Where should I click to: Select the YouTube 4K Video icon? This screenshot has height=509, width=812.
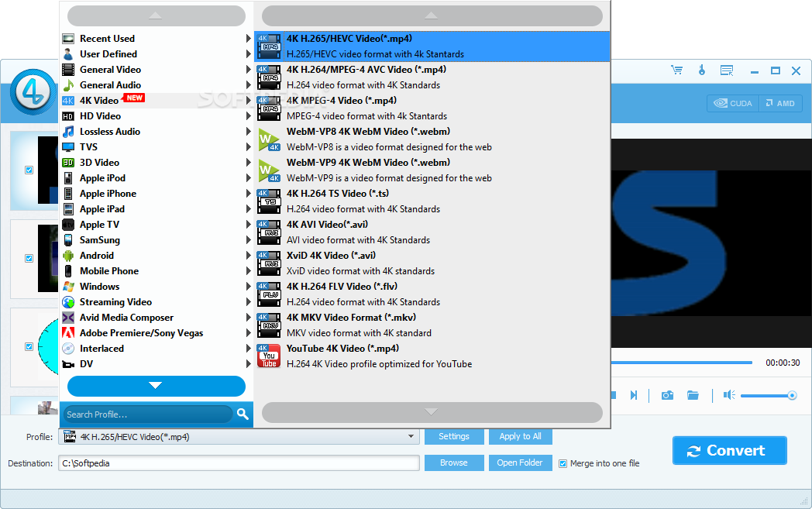269,356
